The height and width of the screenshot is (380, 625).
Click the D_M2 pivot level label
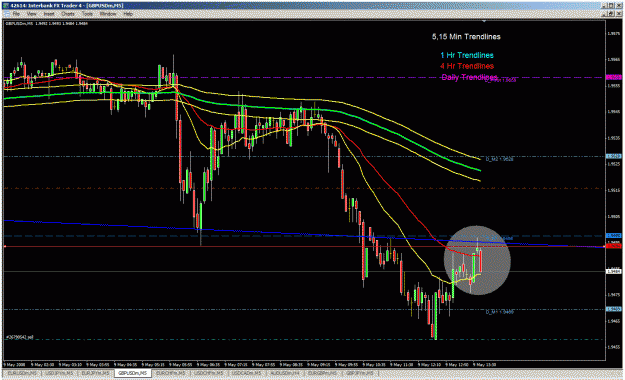click(499, 159)
